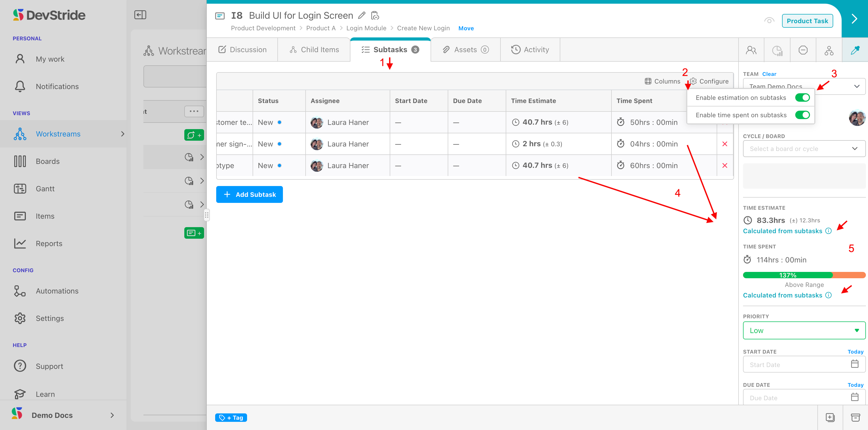Click the pencil edit icon beside title

[x=361, y=16]
